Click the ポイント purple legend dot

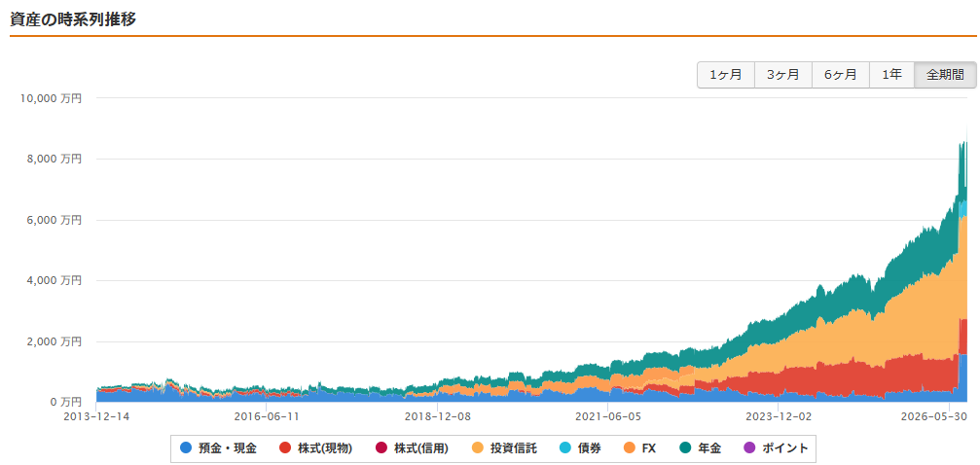point(750,447)
